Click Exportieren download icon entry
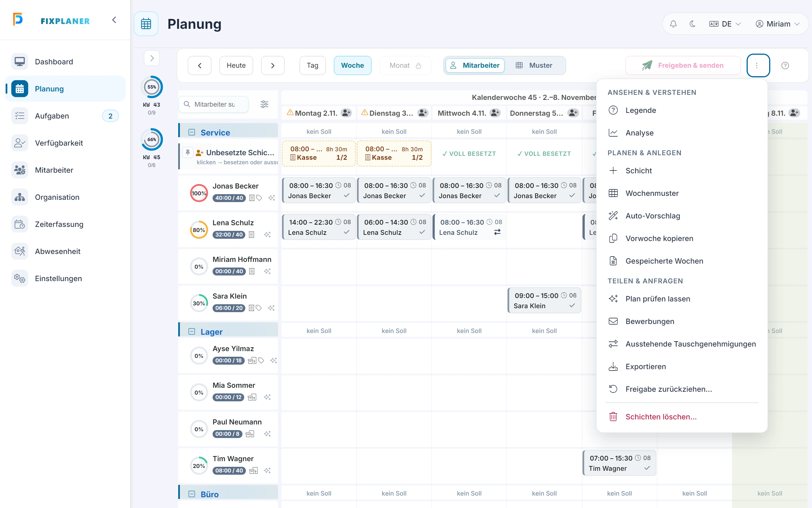This screenshot has height=508, width=812. point(682,367)
